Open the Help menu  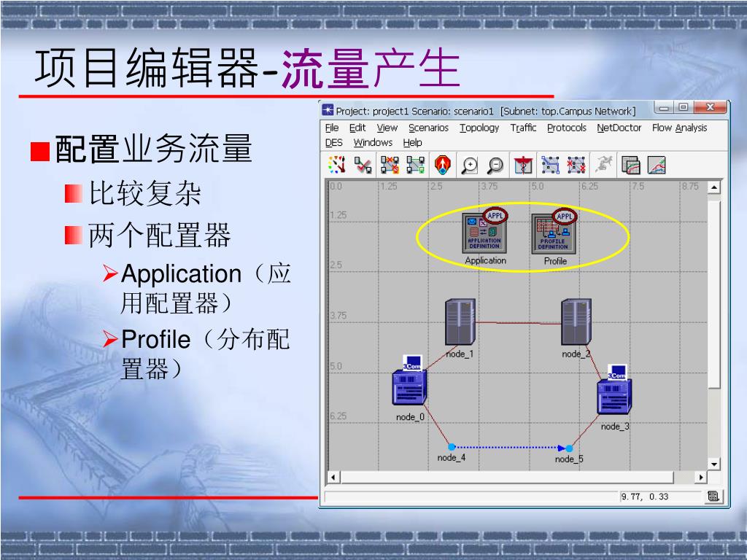[x=413, y=142]
